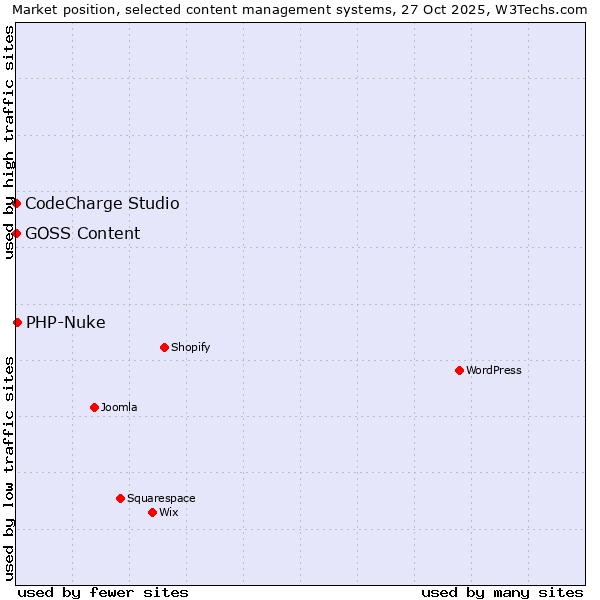600x600 pixels.
Task: Click the chart title mentioning W3Techs.com
Action: (x=300, y=9)
